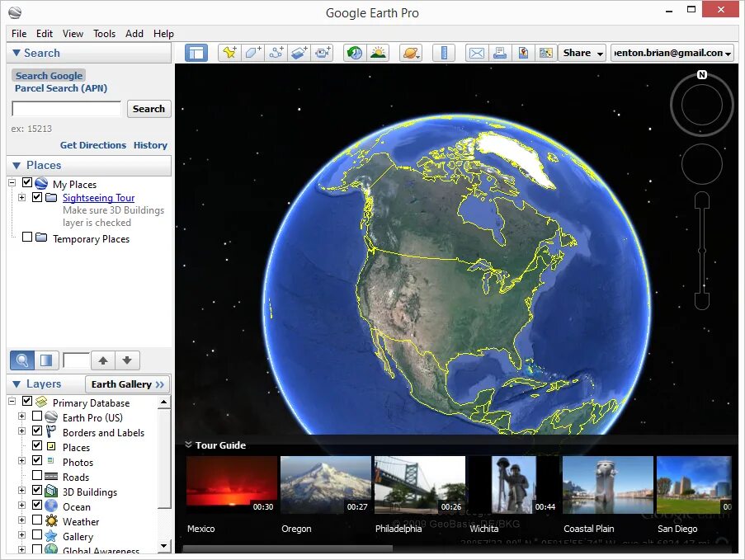The image size is (745, 560).
Task: Open the ruler tool
Action: pos(444,53)
